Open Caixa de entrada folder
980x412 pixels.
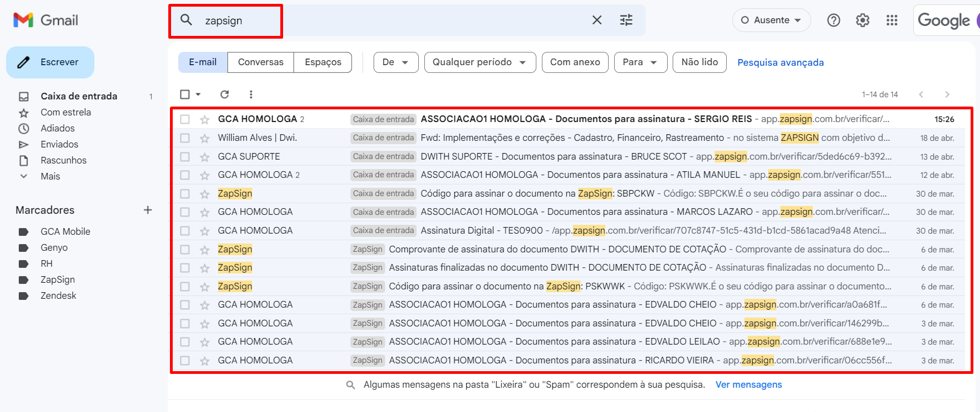[79, 96]
